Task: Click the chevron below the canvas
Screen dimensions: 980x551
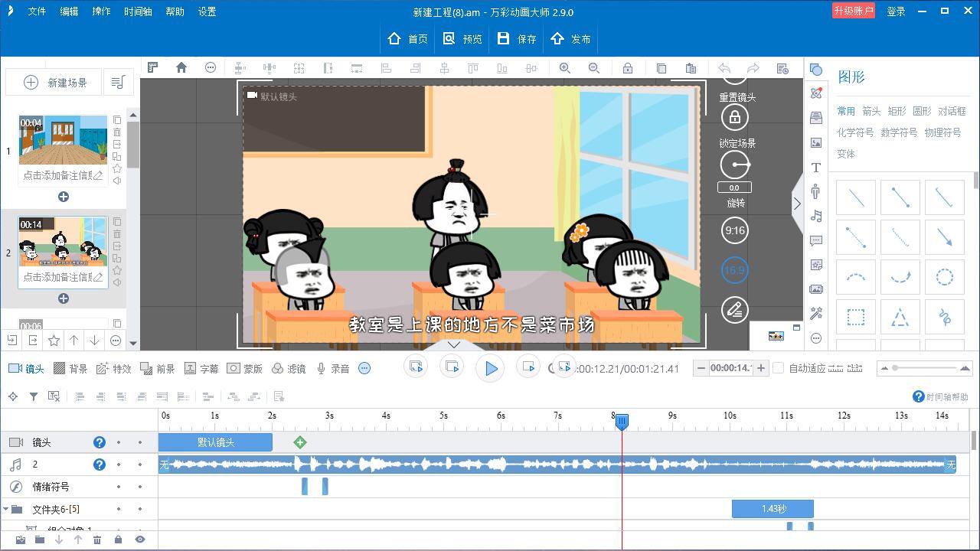Action: pos(454,344)
